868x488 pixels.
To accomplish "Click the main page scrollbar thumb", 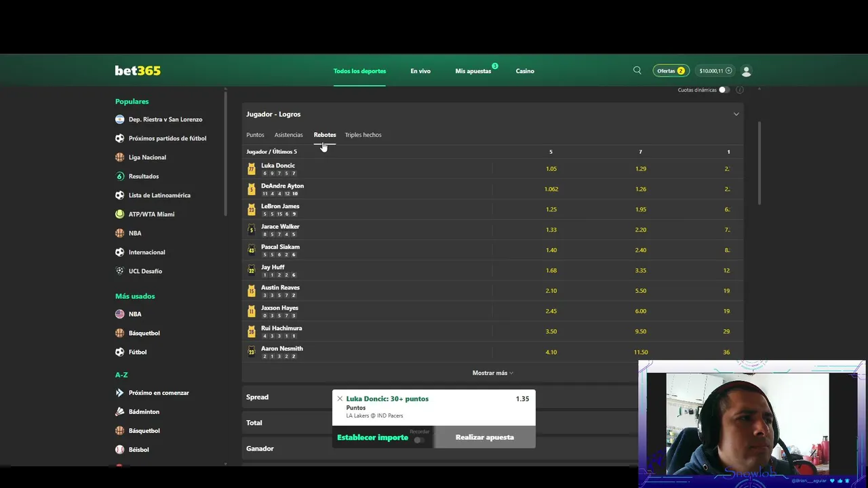I will (x=759, y=163).
